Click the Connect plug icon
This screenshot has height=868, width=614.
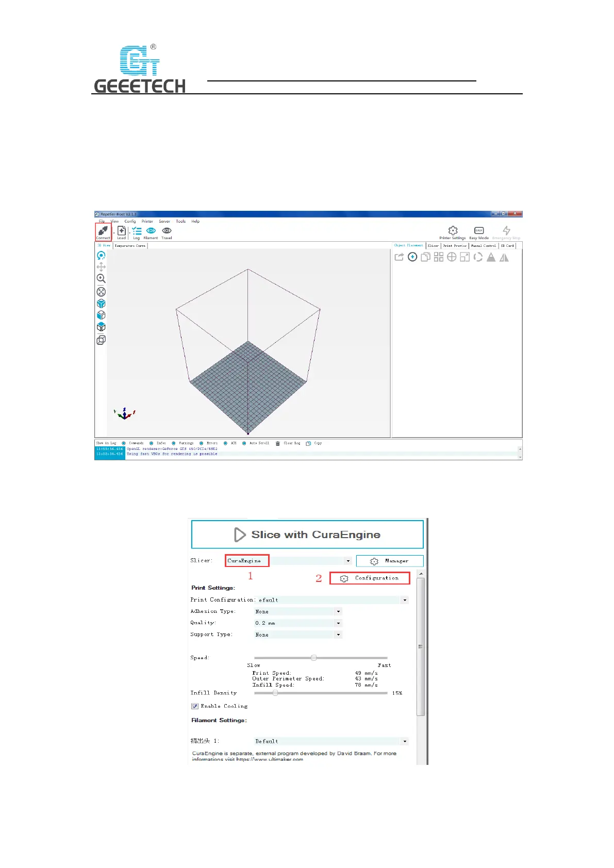coord(103,230)
